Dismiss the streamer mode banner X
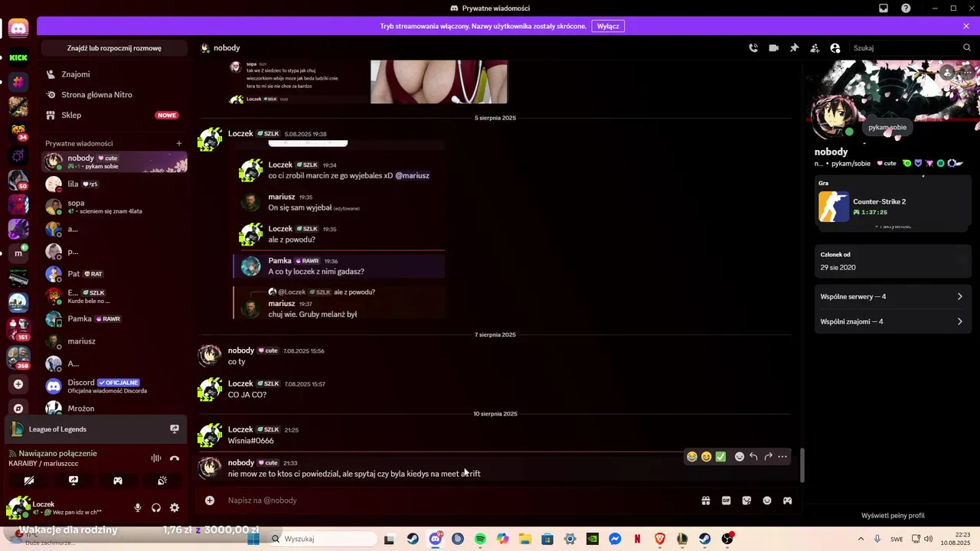This screenshot has height=551, width=980. point(966,26)
